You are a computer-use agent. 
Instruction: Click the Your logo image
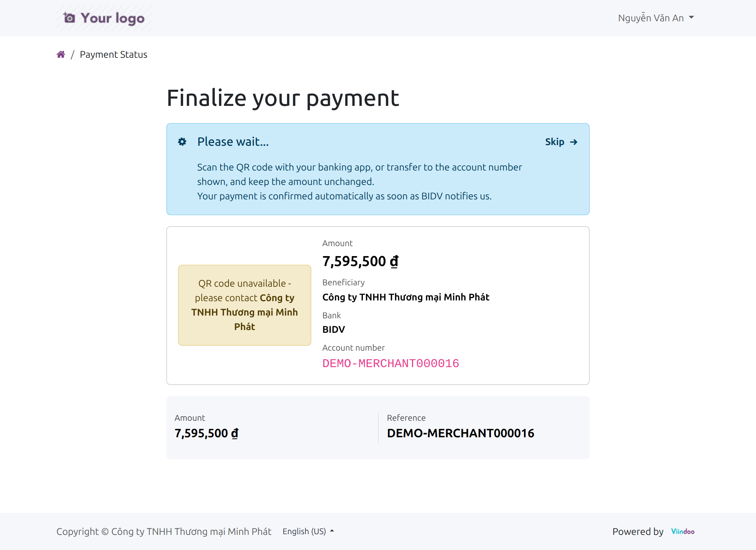[104, 18]
